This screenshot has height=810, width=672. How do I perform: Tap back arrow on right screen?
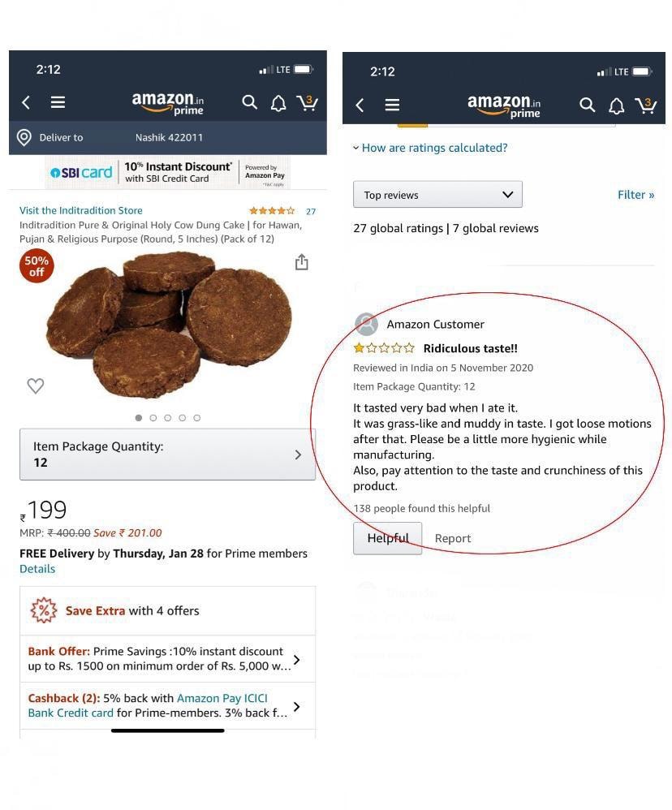click(x=360, y=106)
